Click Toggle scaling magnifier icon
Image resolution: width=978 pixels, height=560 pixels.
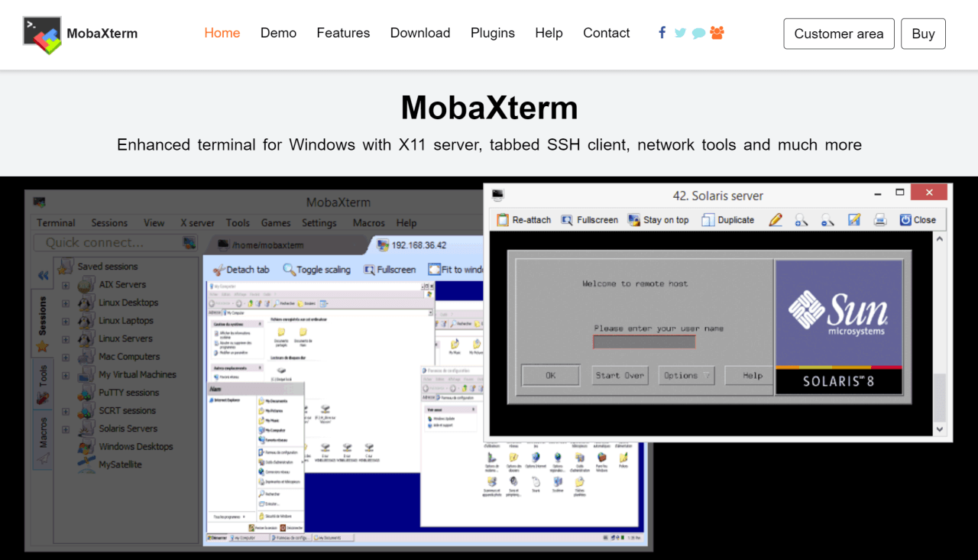tap(289, 270)
